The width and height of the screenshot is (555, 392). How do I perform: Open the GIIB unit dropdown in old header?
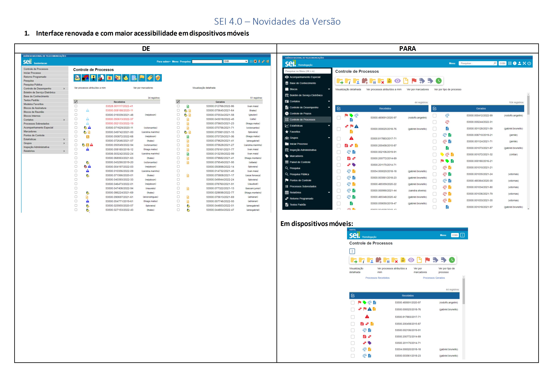click(x=236, y=61)
